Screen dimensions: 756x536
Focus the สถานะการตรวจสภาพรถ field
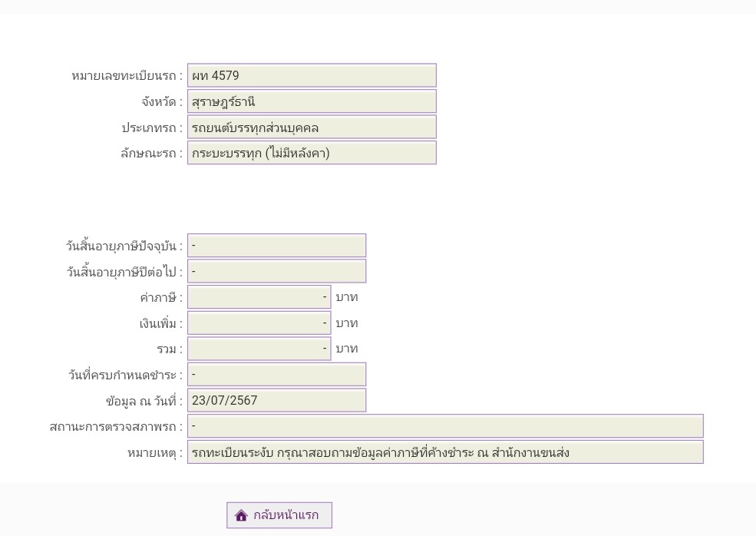point(445,426)
